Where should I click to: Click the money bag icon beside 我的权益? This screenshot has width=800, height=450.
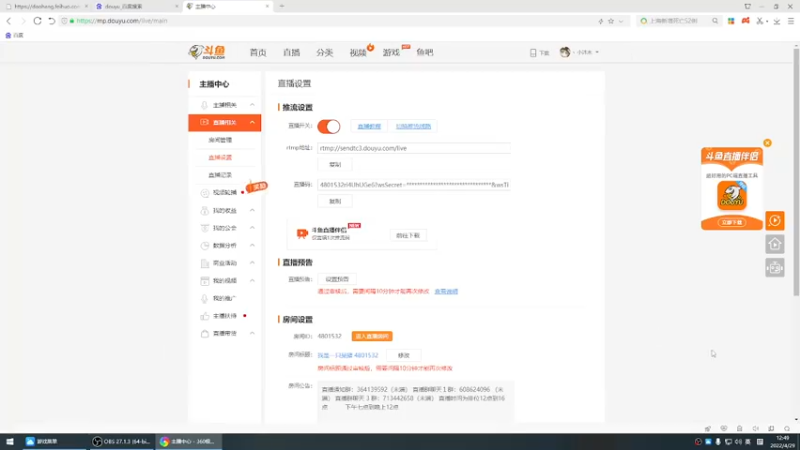[x=205, y=210]
